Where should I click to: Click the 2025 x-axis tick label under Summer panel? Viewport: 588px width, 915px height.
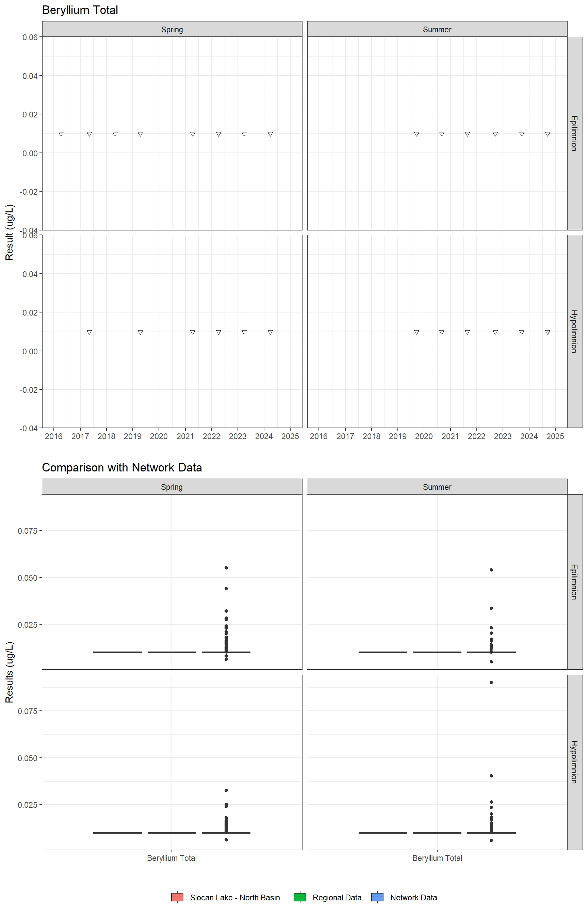click(x=555, y=436)
